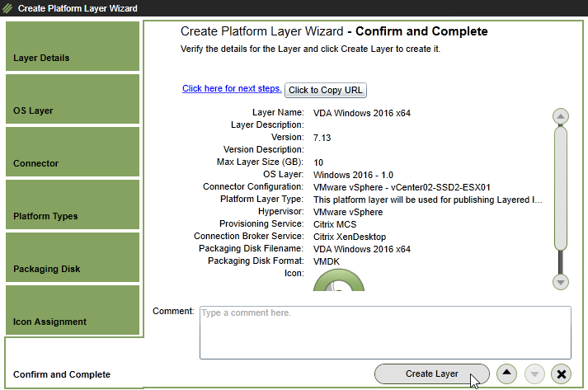Click the Connector Configuration value 'vCenter02-SSD2-ESX01'
The image size is (588, 390).
[402, 187]
